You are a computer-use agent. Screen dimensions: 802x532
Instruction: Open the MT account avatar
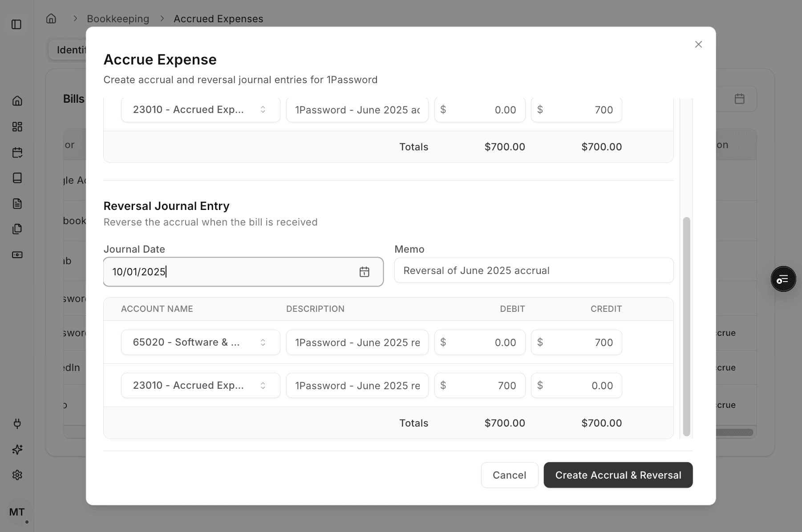(17, 512)
